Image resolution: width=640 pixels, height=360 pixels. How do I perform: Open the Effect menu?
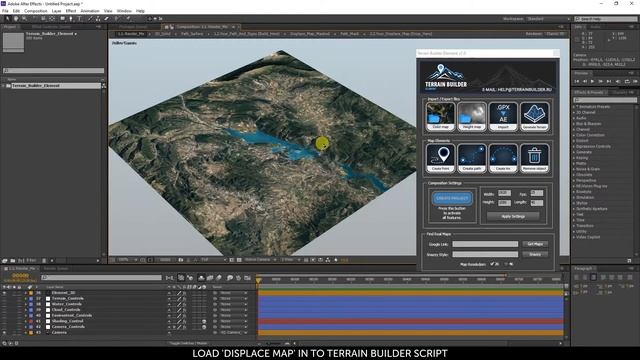(71, 11)
